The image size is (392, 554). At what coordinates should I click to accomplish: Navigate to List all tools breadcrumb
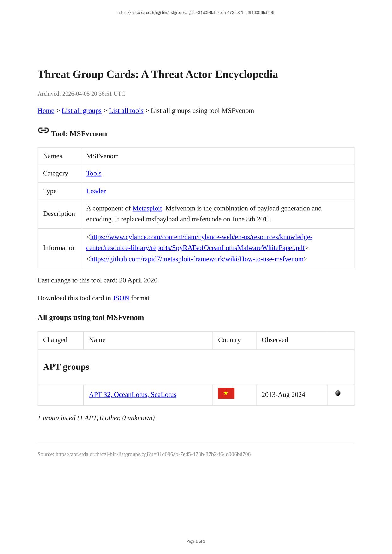tap(126, 111)
